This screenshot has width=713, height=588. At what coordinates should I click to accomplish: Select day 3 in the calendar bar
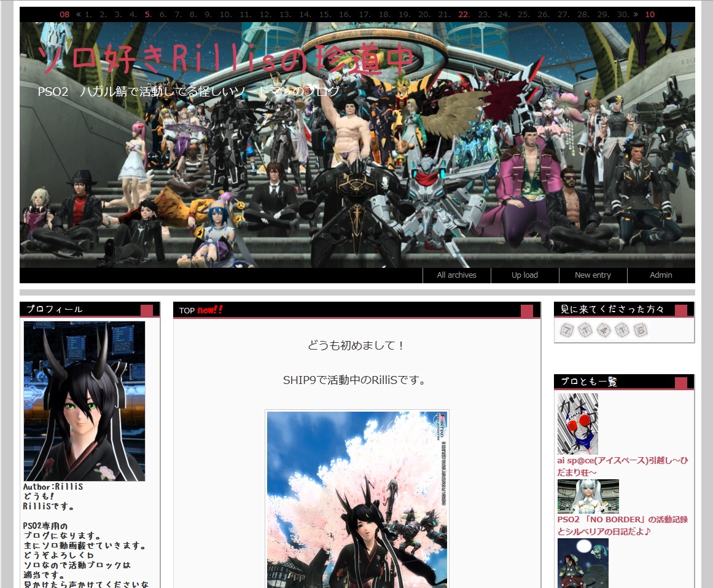coord(119,15)
